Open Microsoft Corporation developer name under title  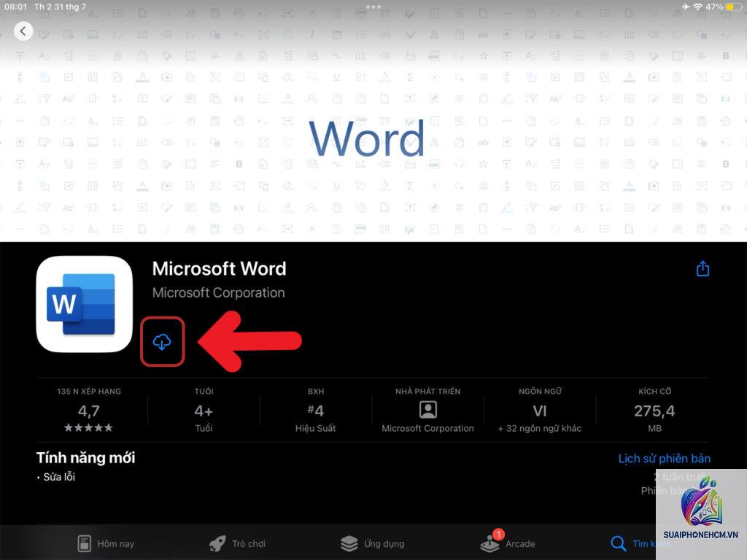coord(218,292)
